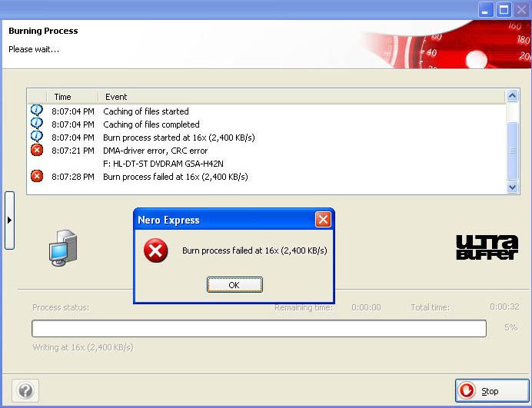
Task: Click the event log scroll down arrow
Action: 513,187
